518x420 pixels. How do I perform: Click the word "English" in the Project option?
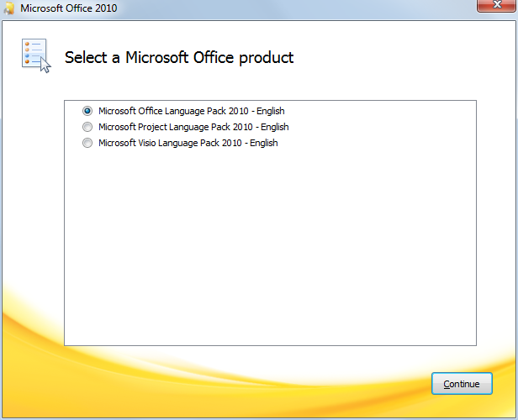point(274,127)
